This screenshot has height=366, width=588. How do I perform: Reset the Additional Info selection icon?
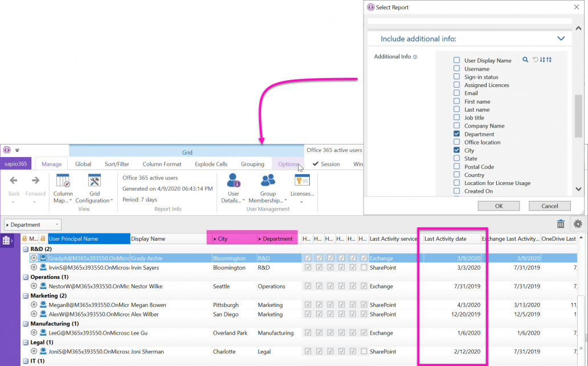pos(535,60)
